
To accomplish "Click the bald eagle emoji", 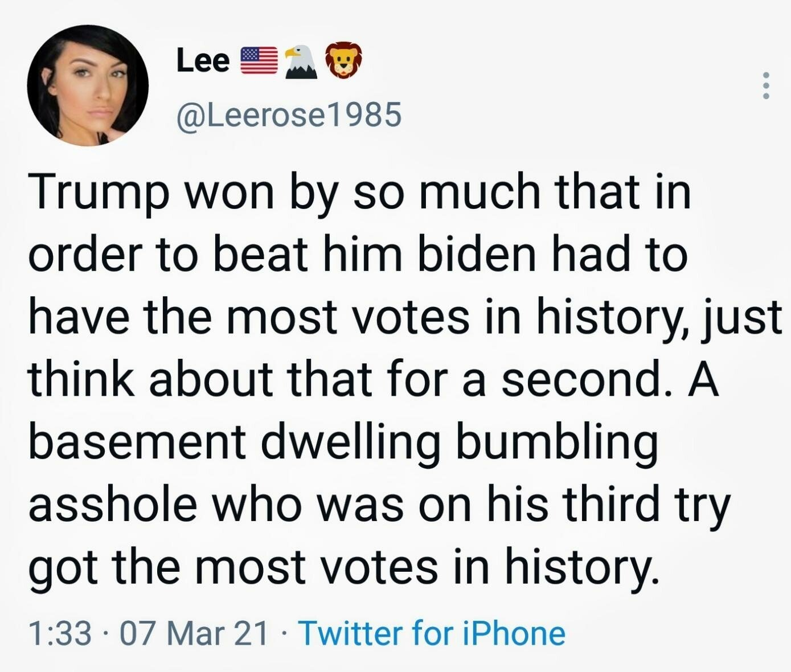I will tap(300, 62).
